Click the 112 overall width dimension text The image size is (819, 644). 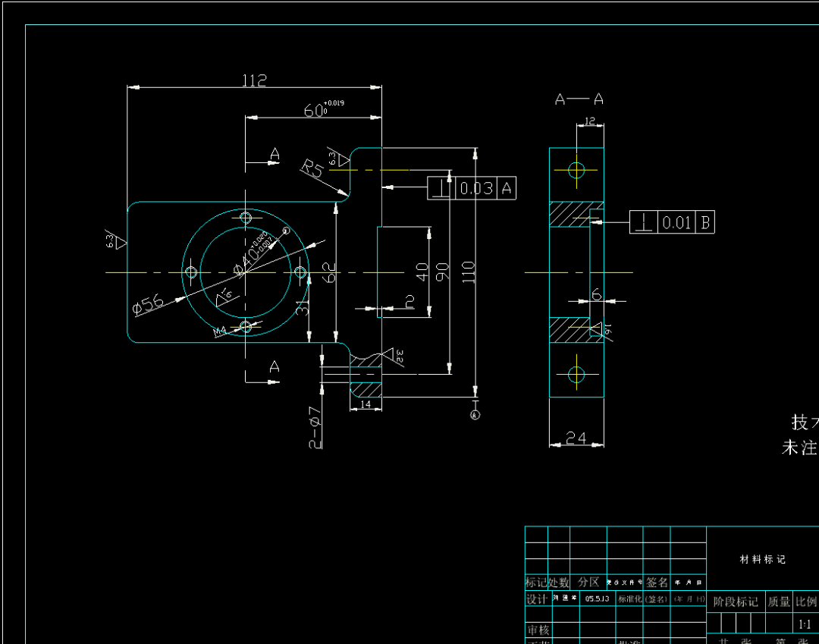point(254,80)
